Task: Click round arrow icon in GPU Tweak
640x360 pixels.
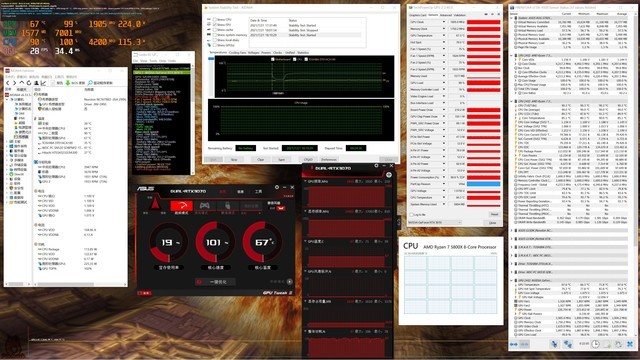Action: click(289, 282)
